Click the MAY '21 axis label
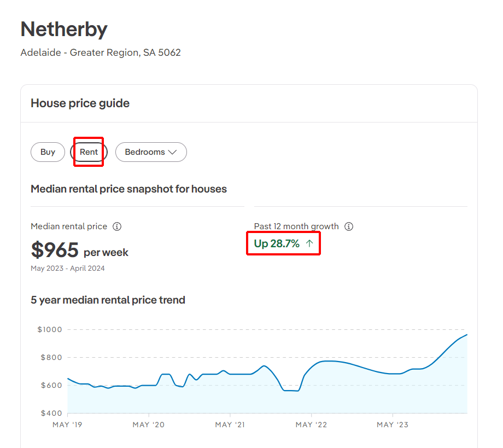The height and width of the screenshot is (448, 503). pyautogui.click(x=230, y=424)
